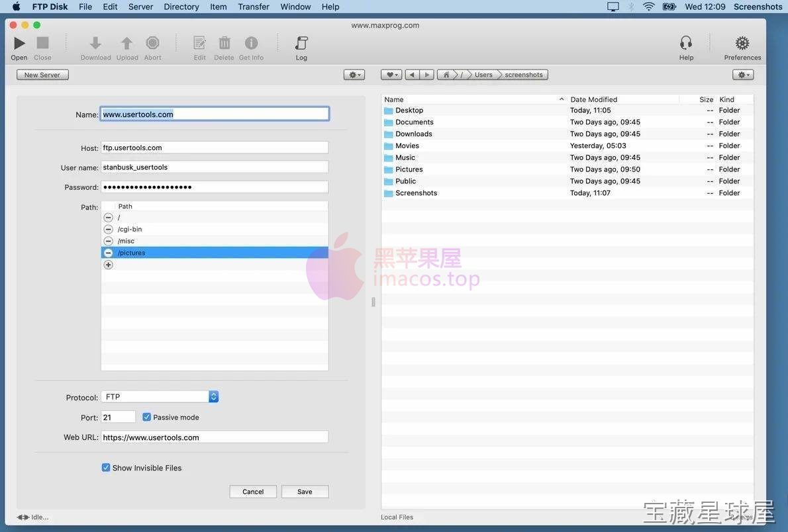The height and width of the screenshot is (532, 788).
Task: Remove the root '/' path entry
Action: [x=108, y=218]
